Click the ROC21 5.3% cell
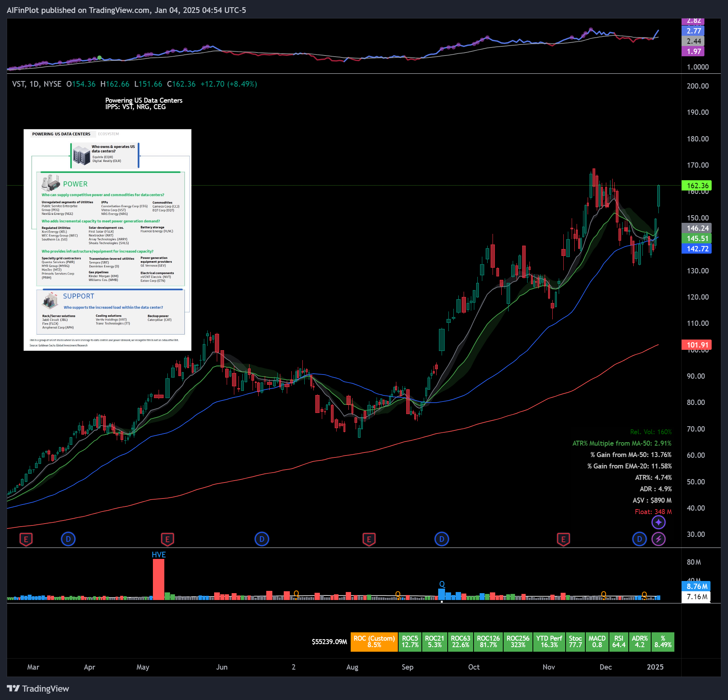This screenshot has height=700, width=728. pos(434,642)
